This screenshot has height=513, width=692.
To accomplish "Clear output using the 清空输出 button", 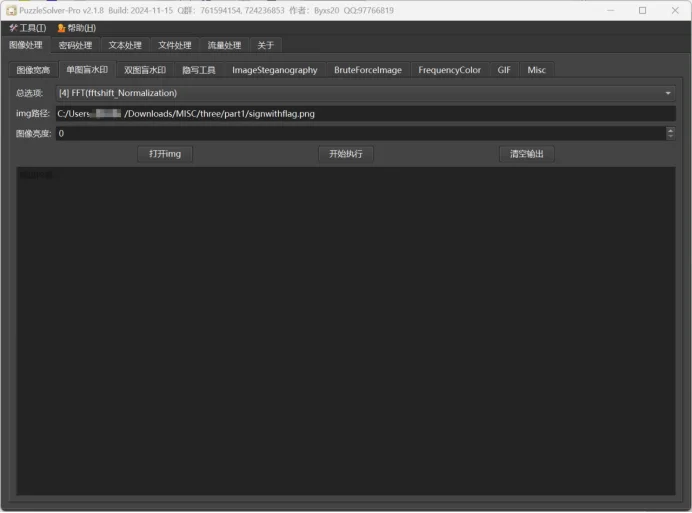I will click(x=526, y=154).
